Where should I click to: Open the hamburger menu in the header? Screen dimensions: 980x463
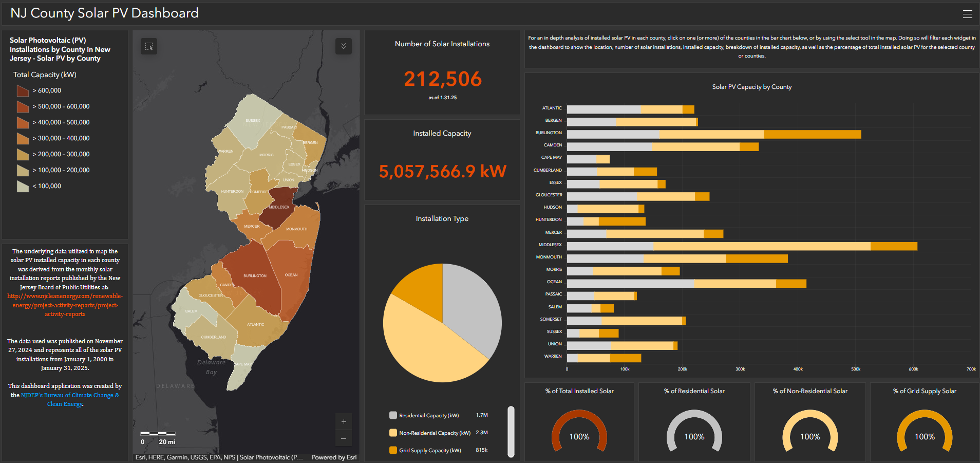coord(967,14)
